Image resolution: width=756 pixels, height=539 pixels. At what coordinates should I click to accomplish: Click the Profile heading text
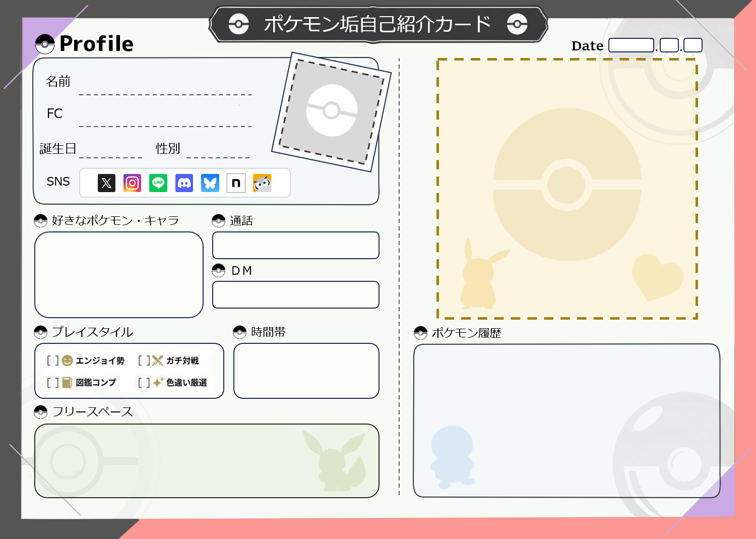(x=96, y=44)
